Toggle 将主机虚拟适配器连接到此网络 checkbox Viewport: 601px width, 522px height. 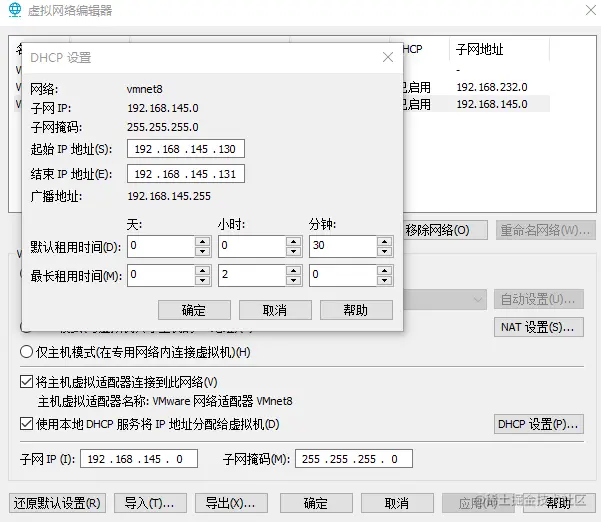click(26, 382)
